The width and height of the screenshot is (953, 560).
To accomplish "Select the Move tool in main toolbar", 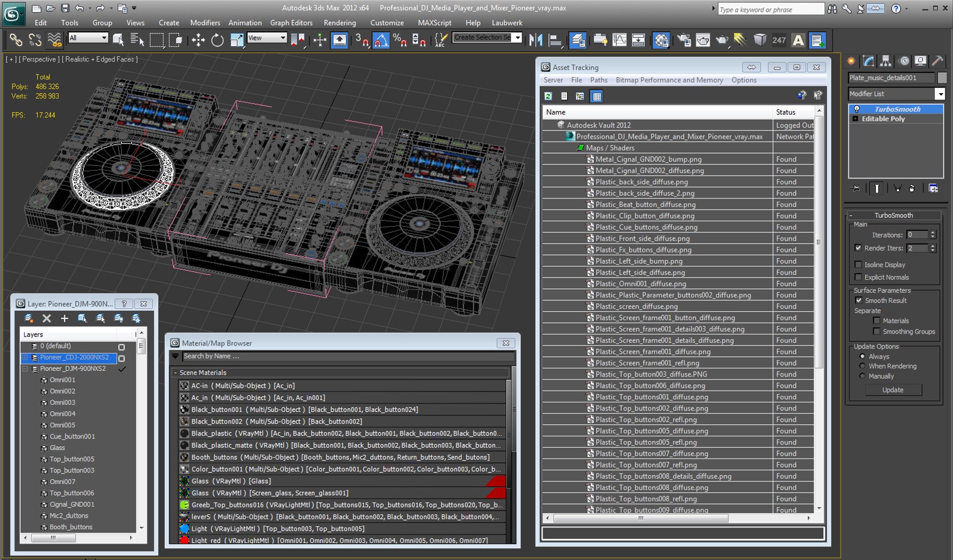I will [x=198, y=40].
